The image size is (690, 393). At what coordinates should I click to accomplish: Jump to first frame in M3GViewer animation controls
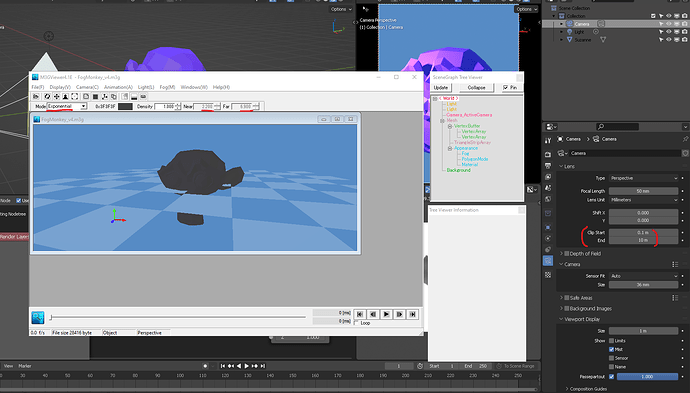click(x=360, y=314)
